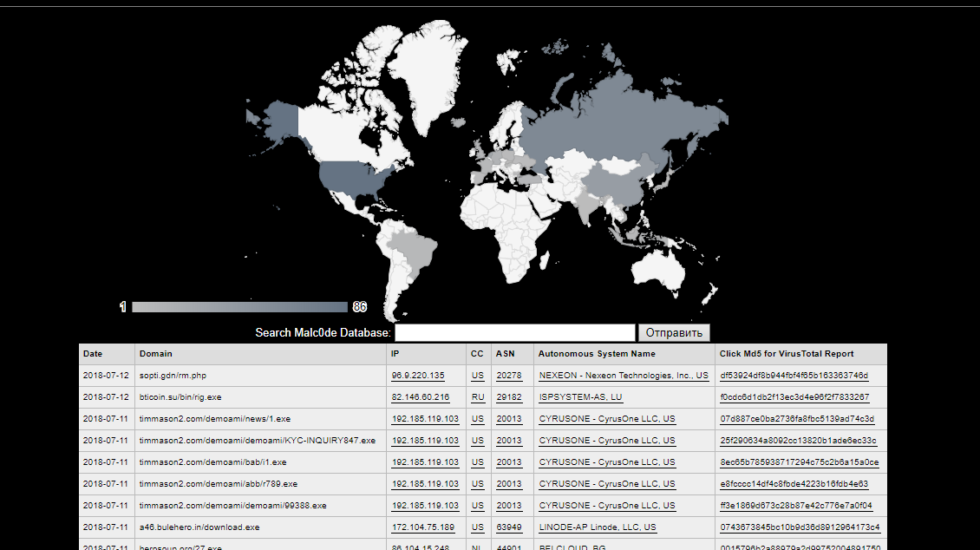Open IP address link 96.9.220.135
The height and width of the screenshot is (550, 980).
(418, 376)
